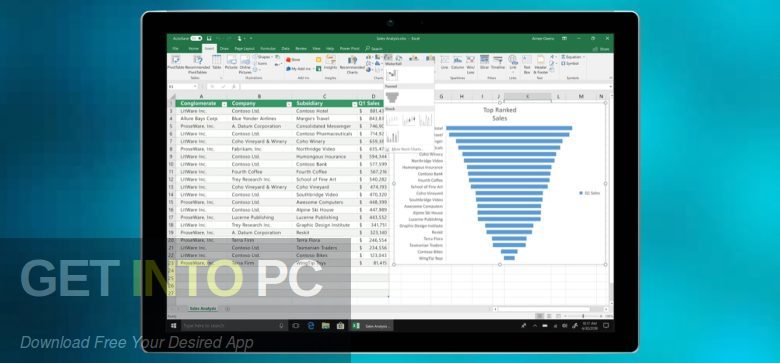This screenshot has height=363, width=780.
Task: Select the Waterfall chart thumbnail
Action: point(392,75)
